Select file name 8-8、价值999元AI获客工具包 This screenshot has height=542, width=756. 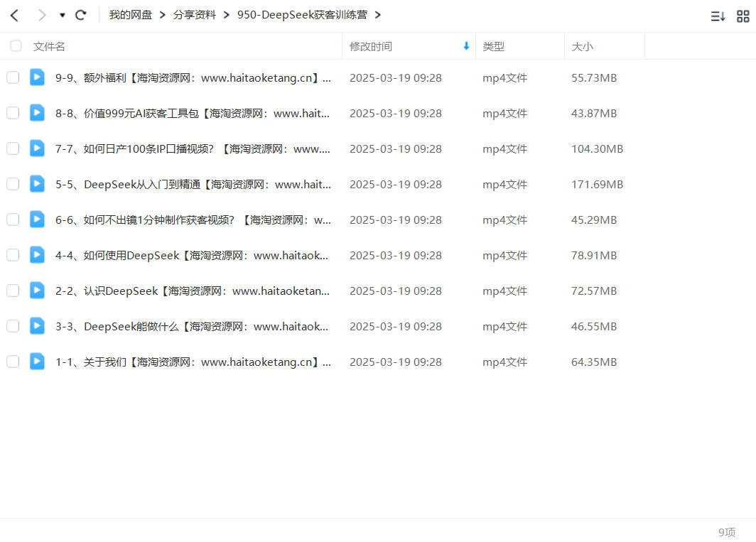193,114
